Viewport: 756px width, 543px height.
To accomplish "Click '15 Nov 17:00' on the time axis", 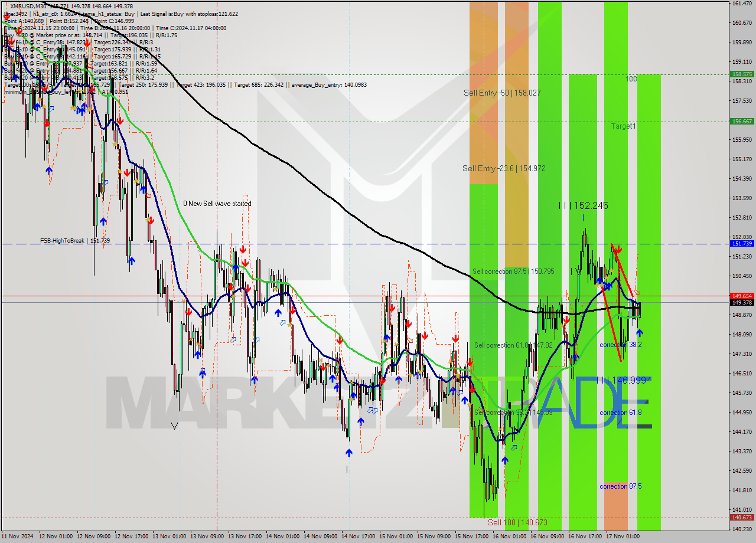I will (472, 537).
